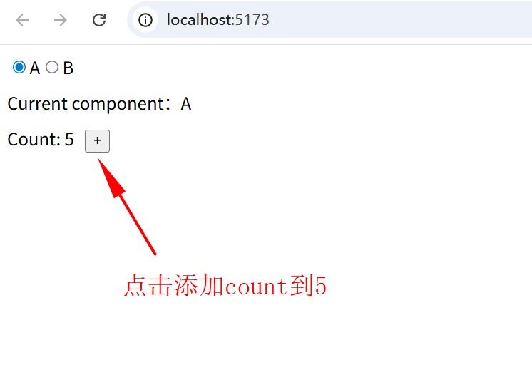The width and height of the screenshot is (532, 392).
Task: Click the "Current component:" text
Action: pyautogui.click(x=89, y=104)
